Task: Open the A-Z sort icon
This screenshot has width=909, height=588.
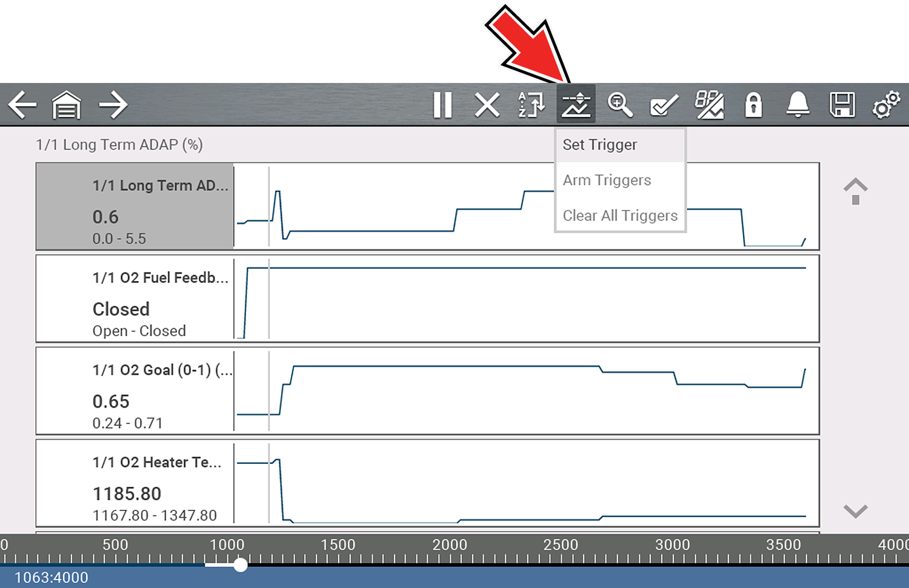Action: coord(531,105)
